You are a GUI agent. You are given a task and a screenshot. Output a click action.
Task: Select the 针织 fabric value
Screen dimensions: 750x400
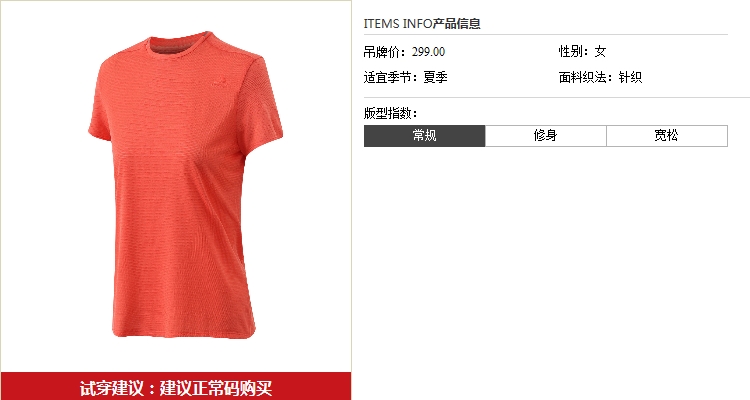[x=630, y=77]
